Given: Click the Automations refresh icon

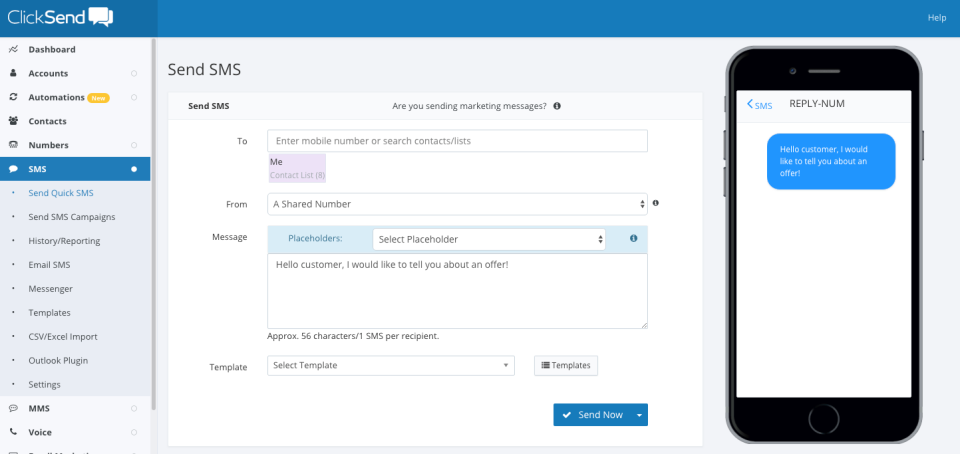Looking at the screenshot, I should click(13, 97).
